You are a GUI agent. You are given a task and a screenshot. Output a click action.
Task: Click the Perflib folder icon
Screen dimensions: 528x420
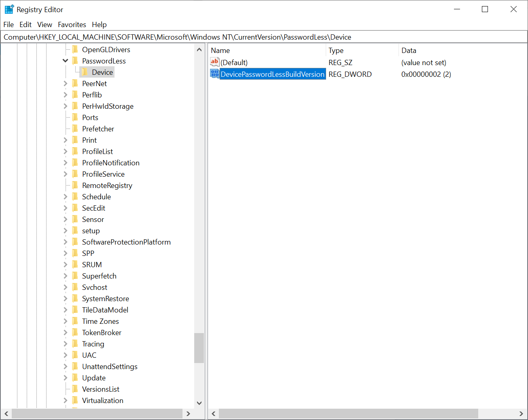(75, 95)
